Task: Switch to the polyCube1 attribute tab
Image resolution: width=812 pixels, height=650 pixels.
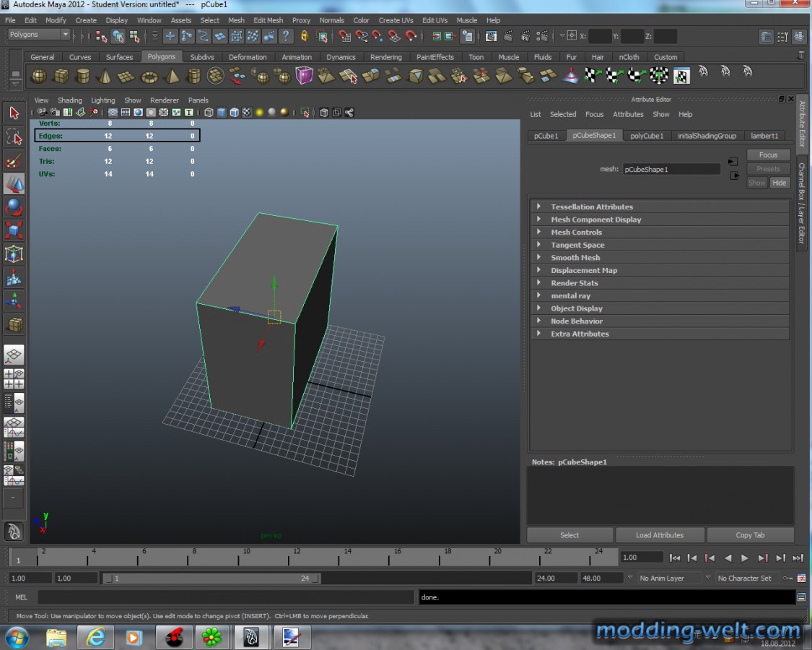Action: 646,136
